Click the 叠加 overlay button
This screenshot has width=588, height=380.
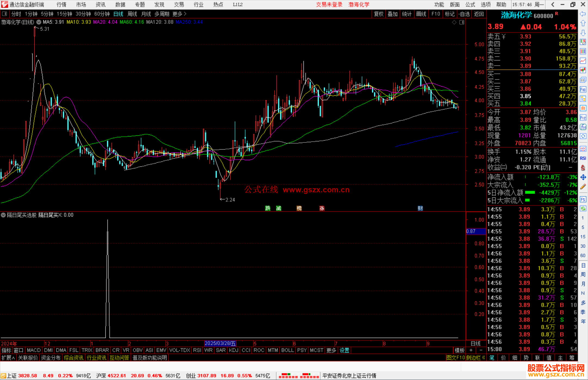[393, 14]
